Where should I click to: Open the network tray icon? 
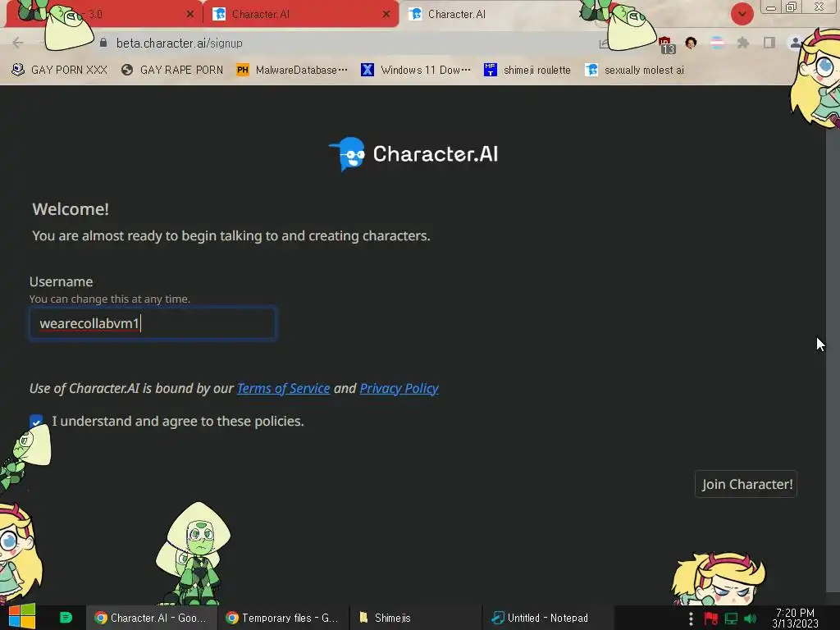pyautogui.click(x=731, y=619)
